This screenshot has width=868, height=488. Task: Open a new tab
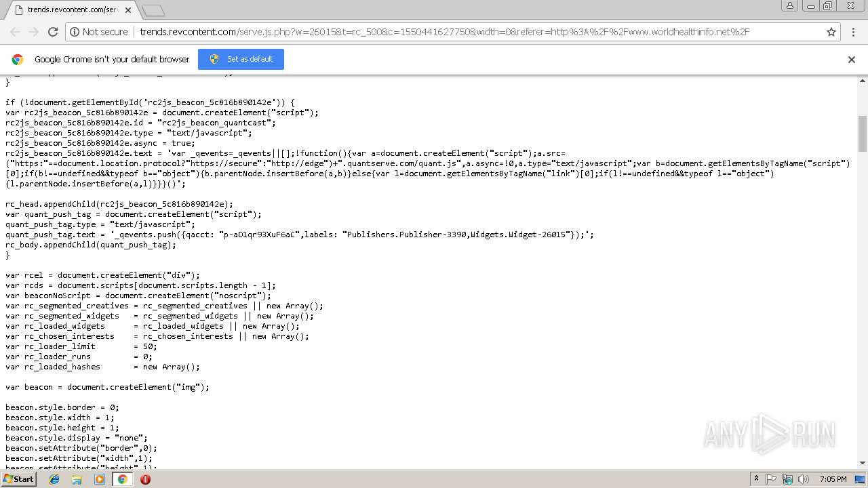153,10
